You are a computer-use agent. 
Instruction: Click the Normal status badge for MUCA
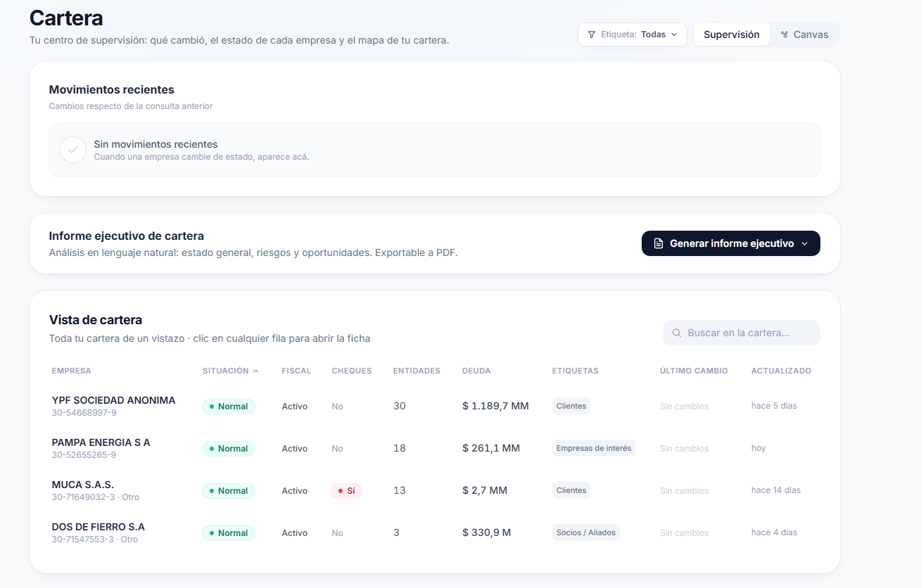pos(229,491)
